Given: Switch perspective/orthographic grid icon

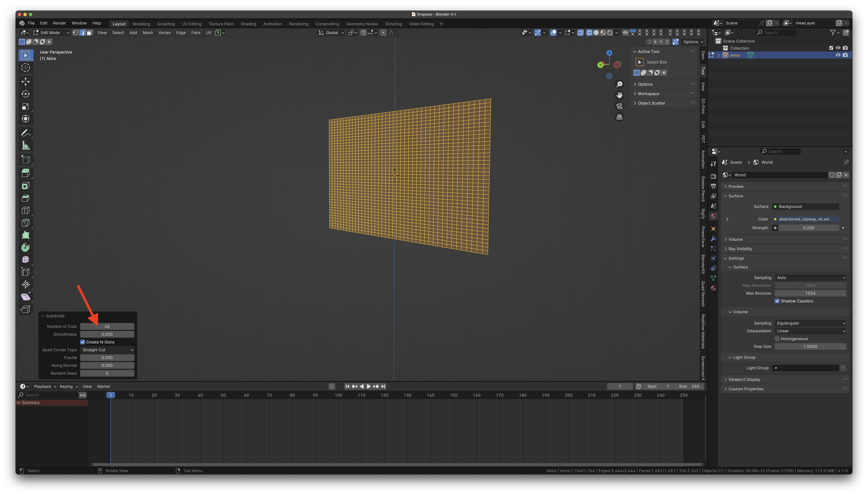Looking at the screenshot, I should click(620, 117).
